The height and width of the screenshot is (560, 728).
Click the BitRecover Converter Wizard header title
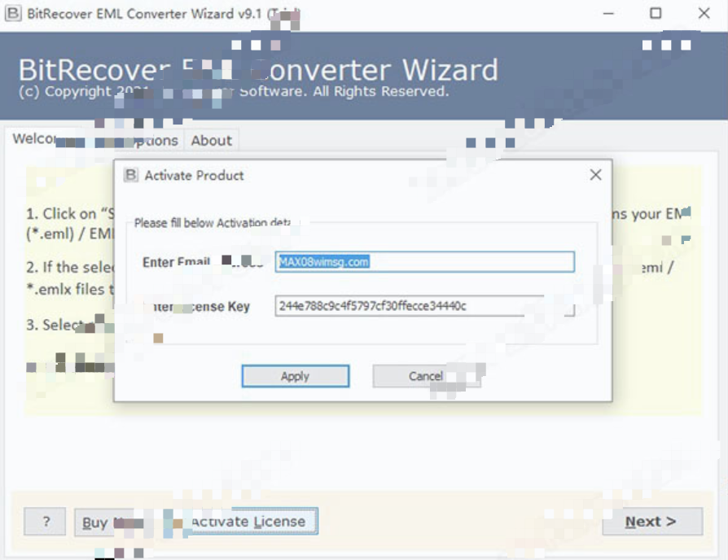coord(258,70)
